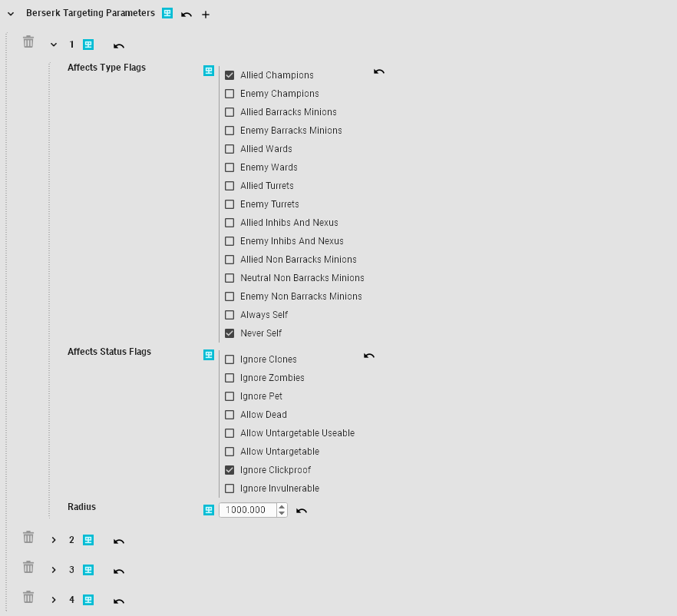Click trash icon for entry 3
This screenshot has height=616, width=677.
click(x=28, y=568)
